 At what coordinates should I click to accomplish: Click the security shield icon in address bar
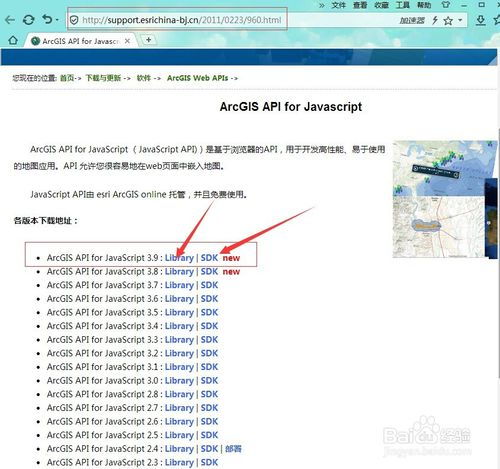[x=74, y=20]
